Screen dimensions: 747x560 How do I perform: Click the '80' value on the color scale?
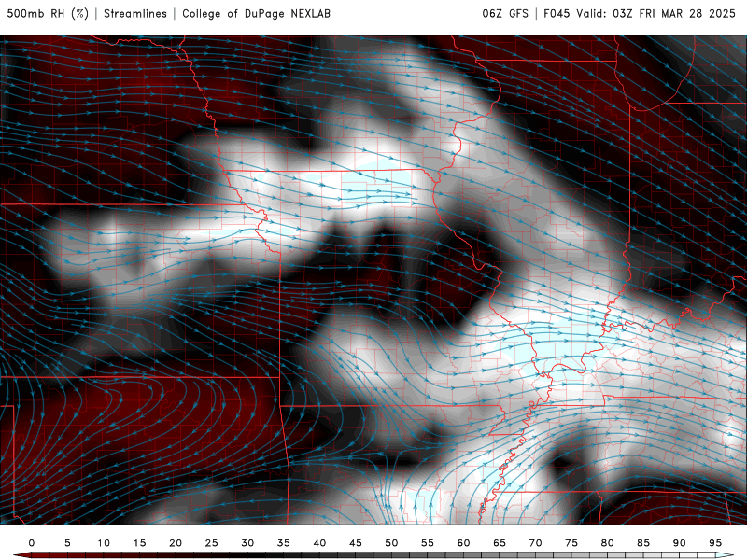[607, 543]
